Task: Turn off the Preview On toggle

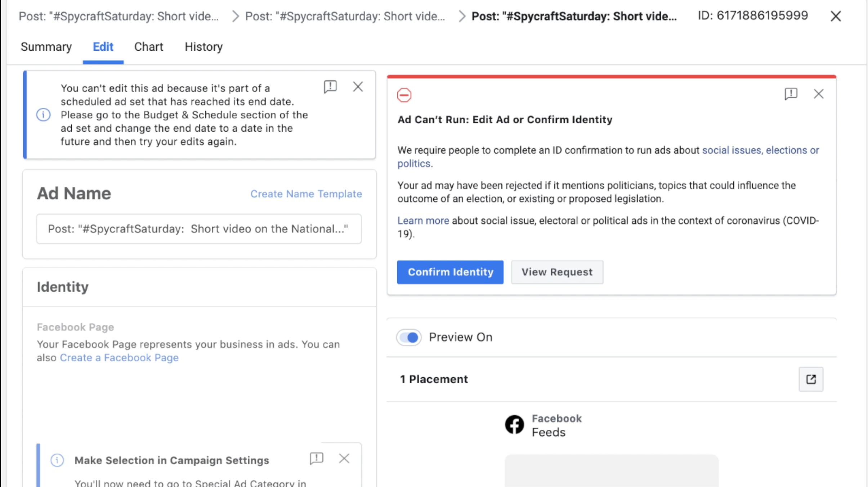Action: click(409, 338)
